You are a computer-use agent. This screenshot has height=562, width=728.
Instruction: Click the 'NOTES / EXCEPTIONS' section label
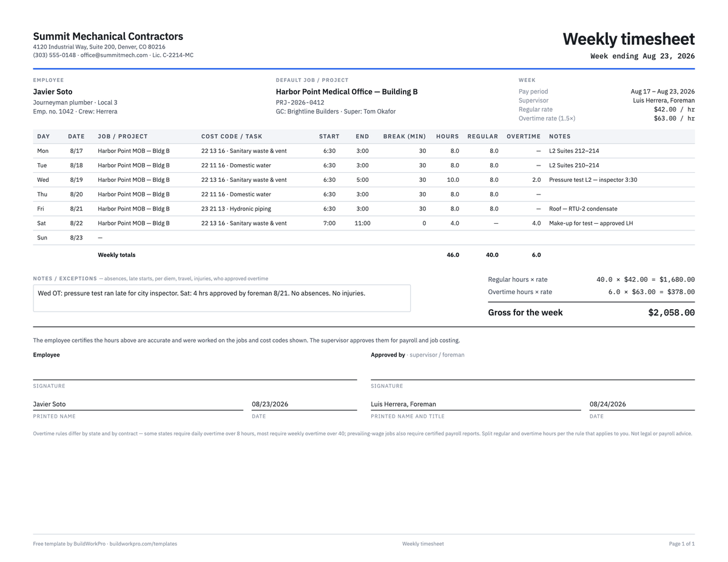pyautogui.click(x=65, y=279)
